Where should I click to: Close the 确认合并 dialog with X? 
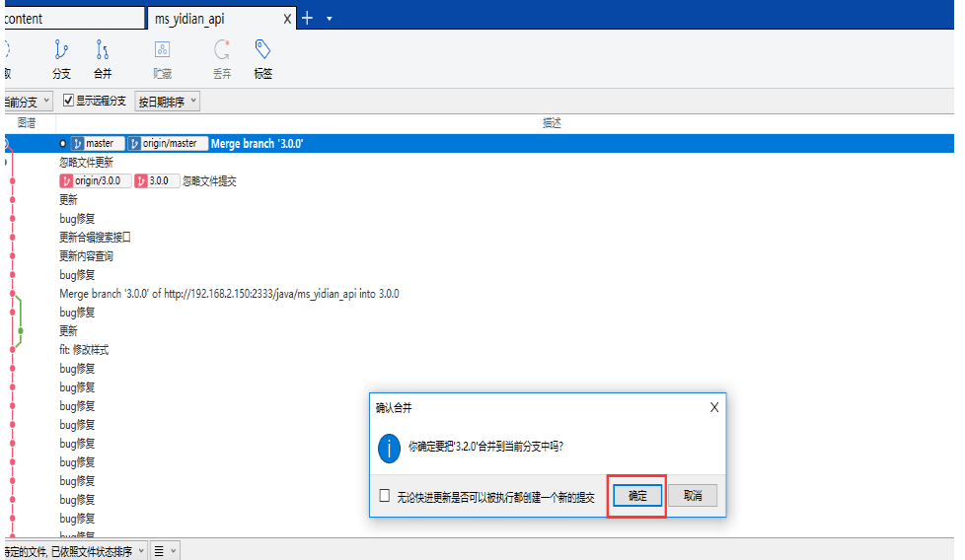coord(714,406)
